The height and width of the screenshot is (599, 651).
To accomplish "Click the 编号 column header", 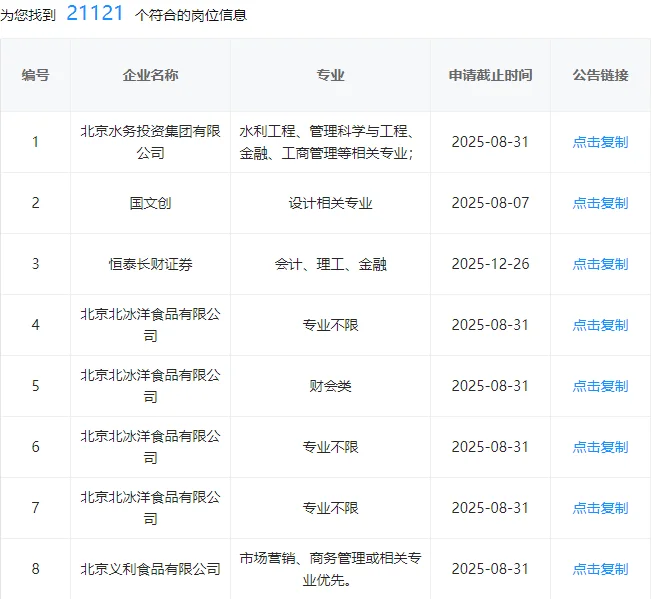I will (x=35, y=75).
